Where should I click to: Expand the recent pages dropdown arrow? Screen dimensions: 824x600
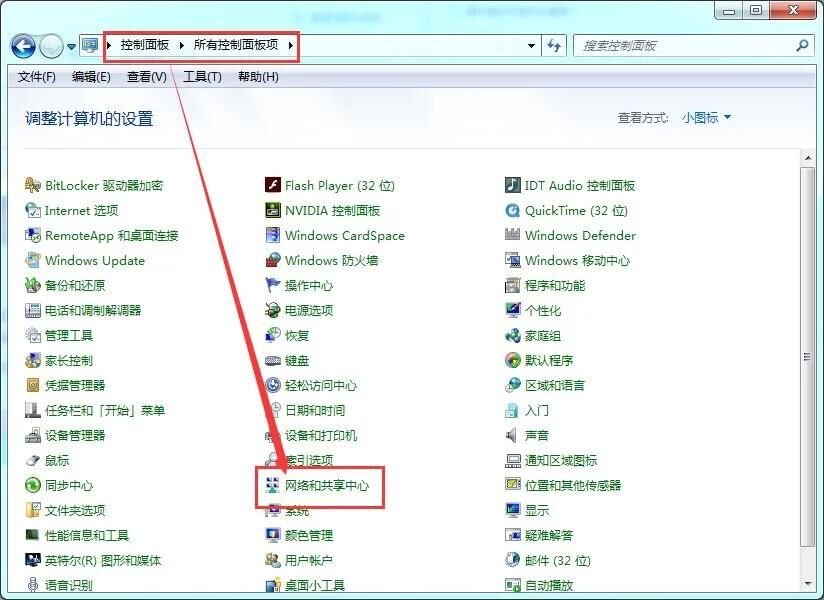(x=71, y=47)
